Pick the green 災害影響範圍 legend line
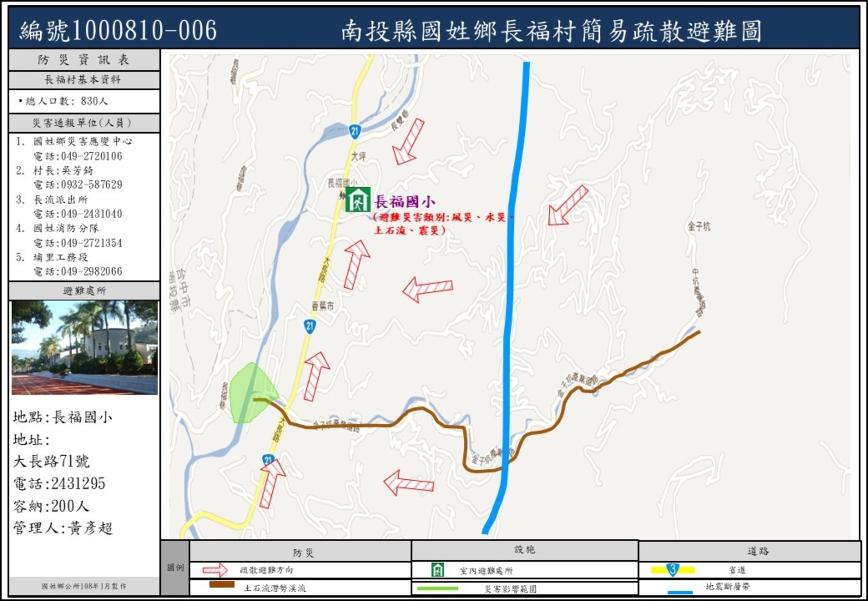Viewport: 868px width, 601px height. tap(437, 588)
